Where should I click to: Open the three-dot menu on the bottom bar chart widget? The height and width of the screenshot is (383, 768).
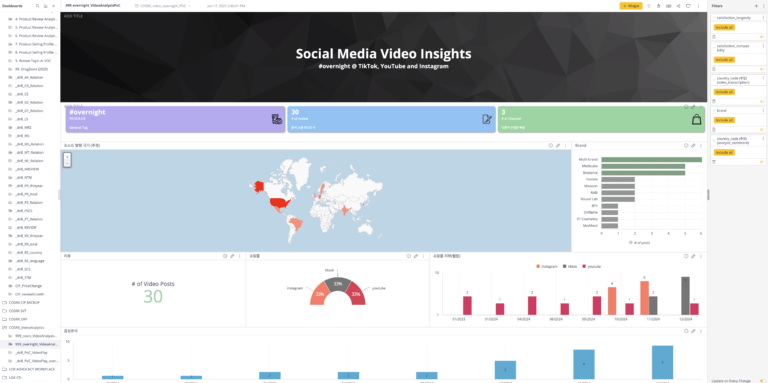700,331
